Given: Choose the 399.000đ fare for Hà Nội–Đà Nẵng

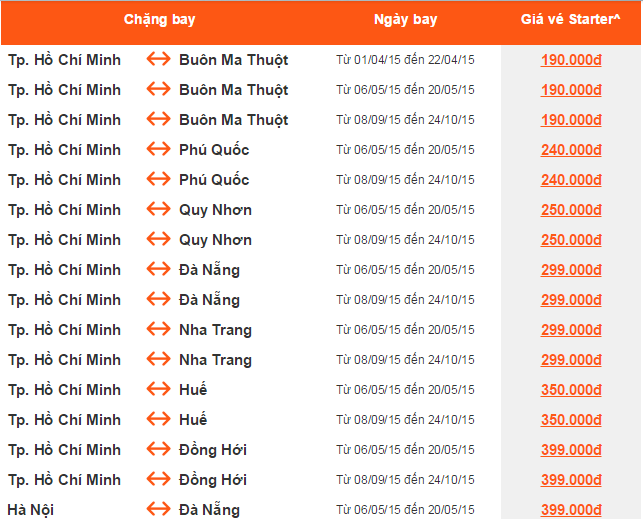Looking at the screenshot, I should 571,510.
